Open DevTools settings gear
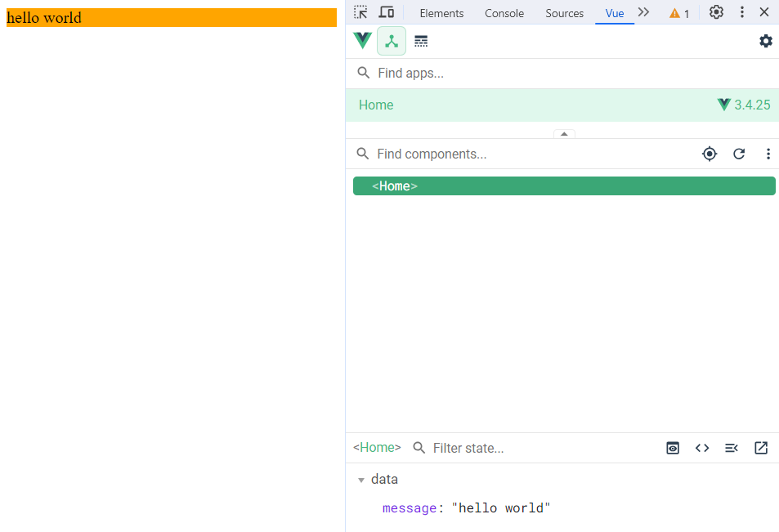 (x=716, y=12)
